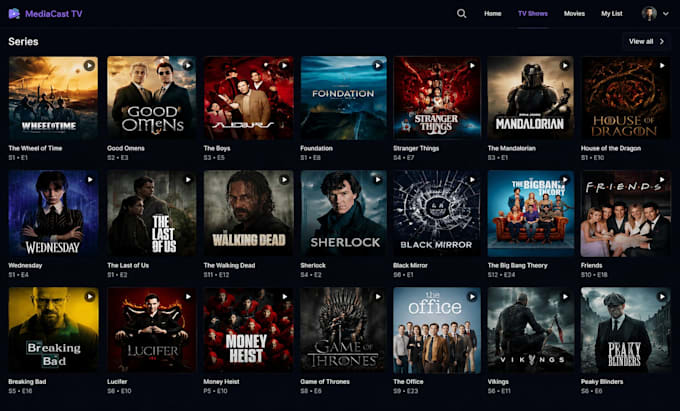Play Wednesday via its play icon
This screenshot has width=680, height=411.
[x=90, y=179]
